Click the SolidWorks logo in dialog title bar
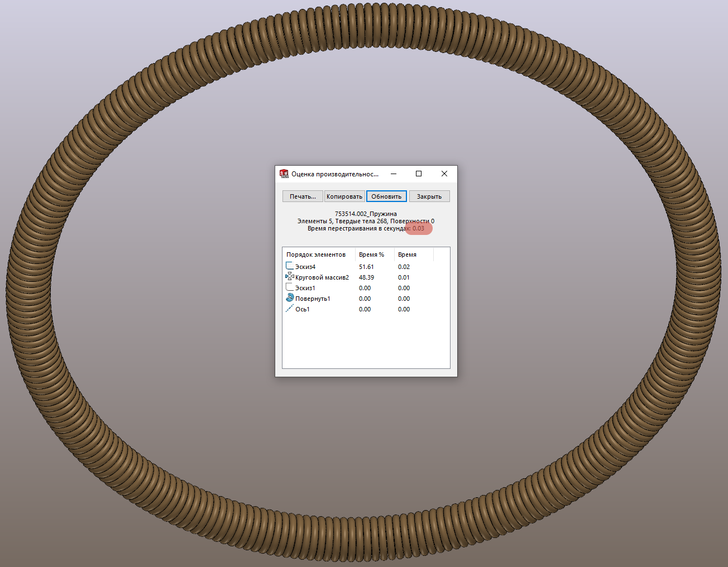This screenshot has width=728, height=567. point(284,174)
